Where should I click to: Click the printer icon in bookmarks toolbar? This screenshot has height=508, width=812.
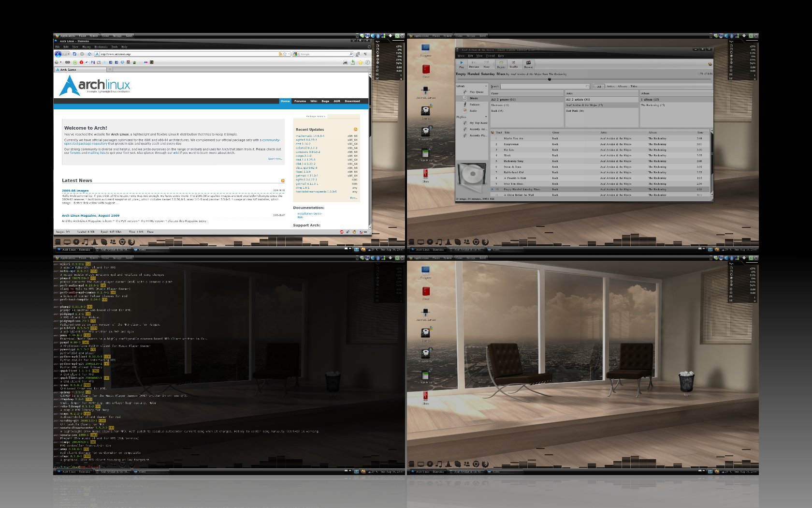(345, 62)
